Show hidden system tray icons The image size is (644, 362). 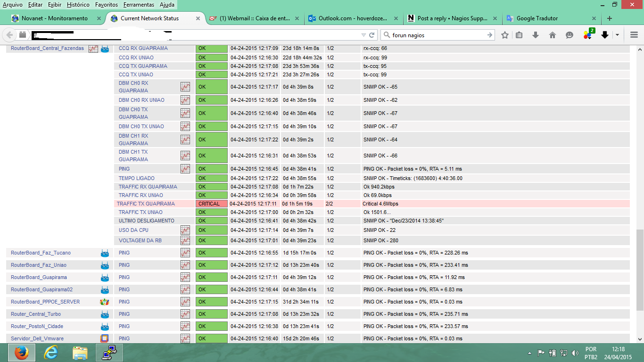point(529,353)
